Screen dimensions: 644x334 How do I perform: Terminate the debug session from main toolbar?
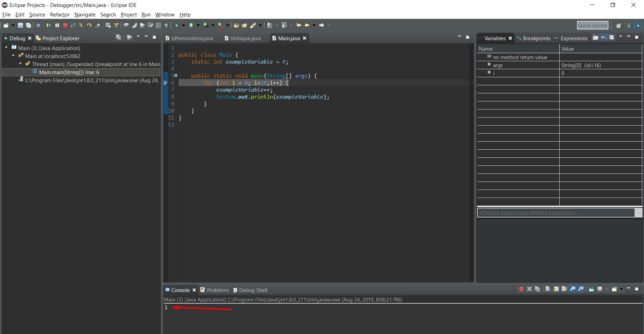coord(65,25)
